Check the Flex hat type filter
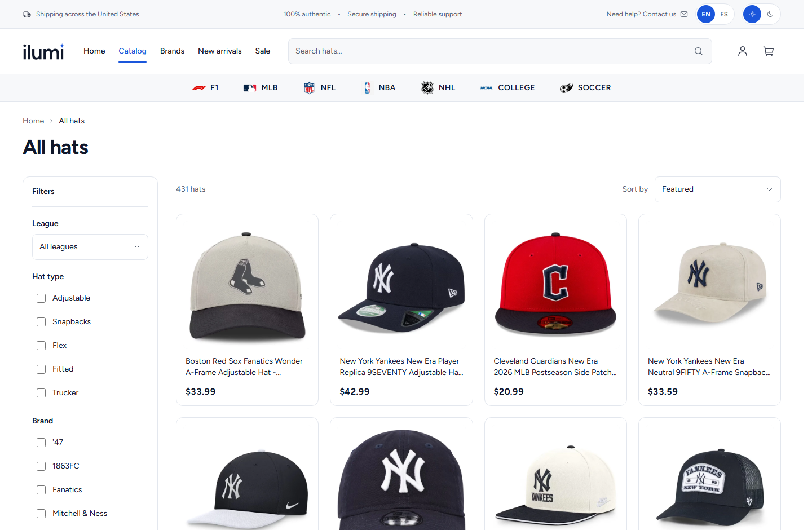The width and height of the screenshot is (812, 530). pyautogui.click(x=41, y=346)
